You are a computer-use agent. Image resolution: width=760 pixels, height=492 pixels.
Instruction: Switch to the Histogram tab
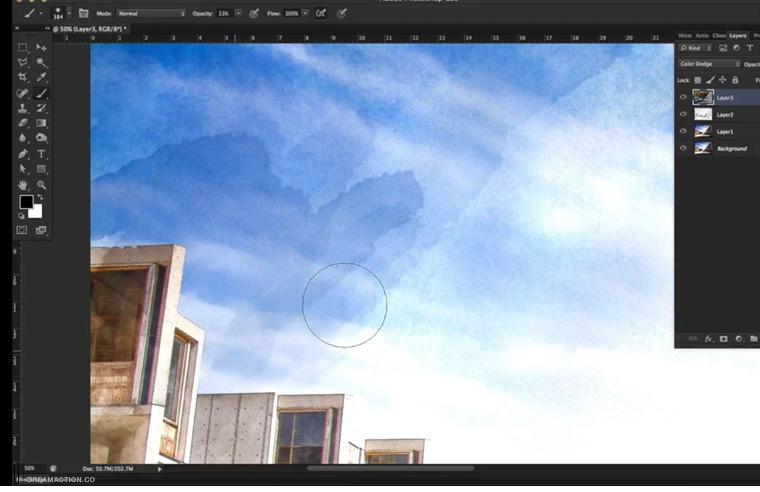[685, 35]
